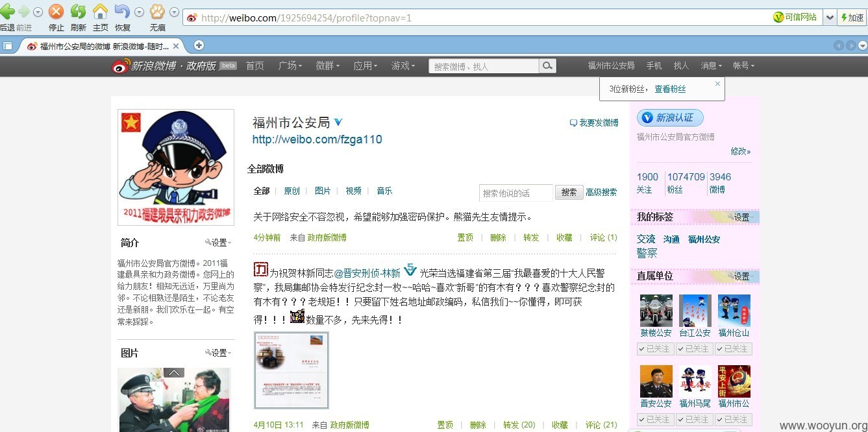Click the speech bubble 我要发微博 icon link
This screenshot has height=432, width=868.
tap(593, 123)
